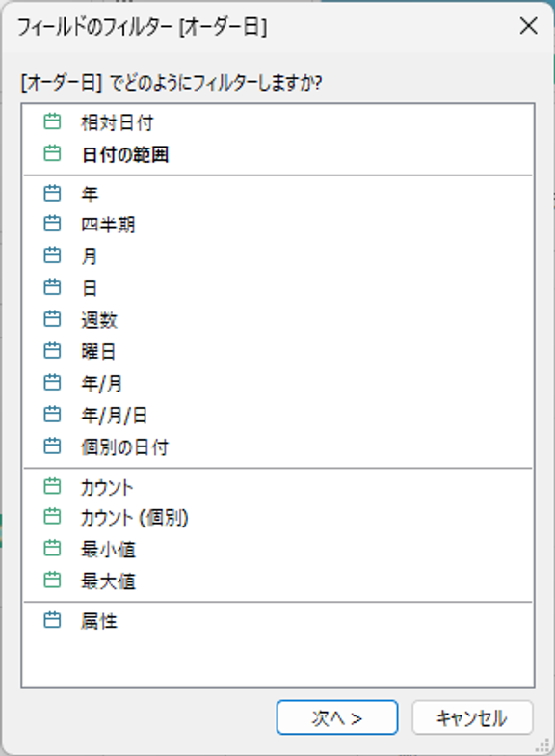Click the dialog resize grip corner
555x756 pixels.
pyautogui.click(x=543, y=745)
